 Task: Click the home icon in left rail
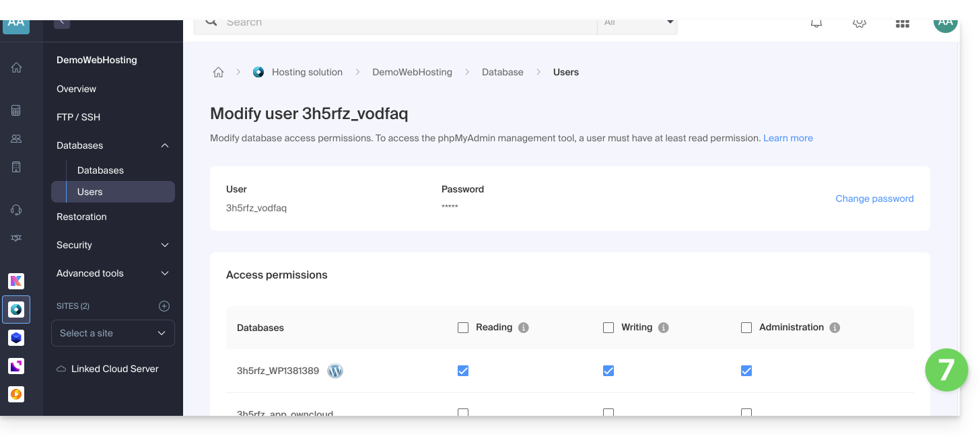pyautogui.click(x=17, y=67)
